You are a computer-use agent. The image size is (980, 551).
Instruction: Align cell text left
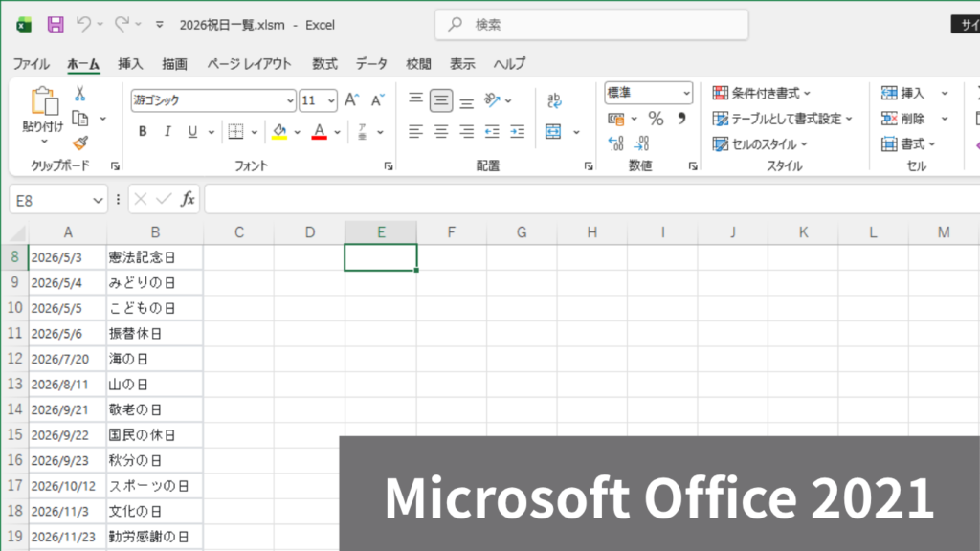coord(415,131)
